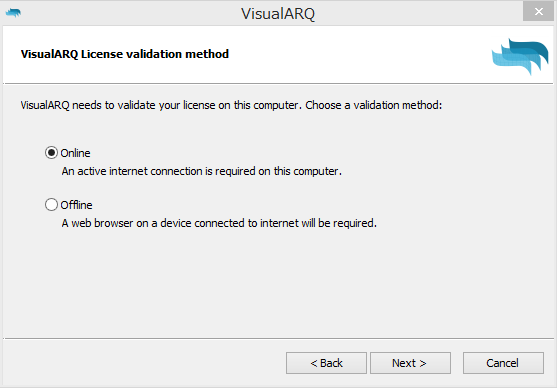The image size is (557, 388).
Task: Click the License validation method heading
Action: coord(125,54)
